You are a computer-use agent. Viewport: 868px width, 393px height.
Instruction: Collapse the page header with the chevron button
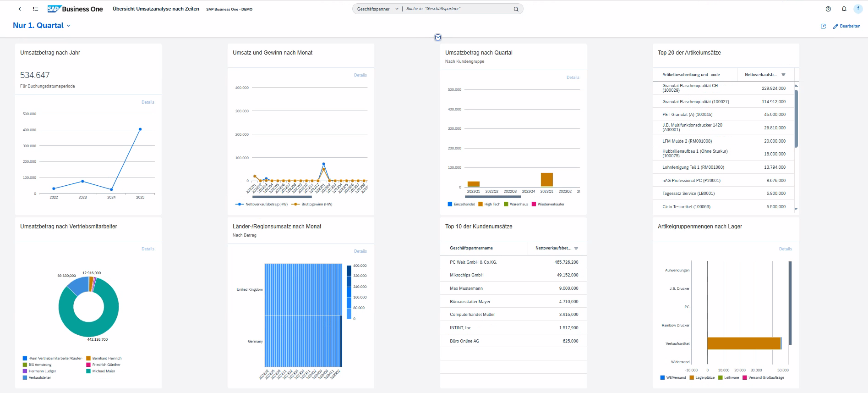[438, 38]
